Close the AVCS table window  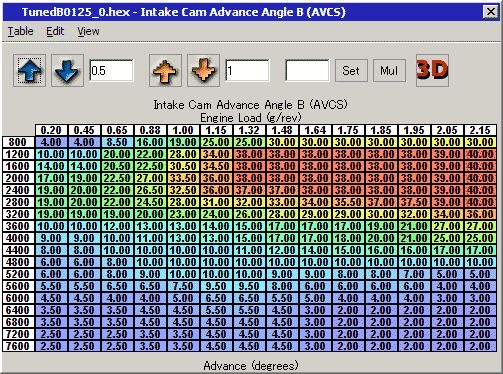(490, 12)
